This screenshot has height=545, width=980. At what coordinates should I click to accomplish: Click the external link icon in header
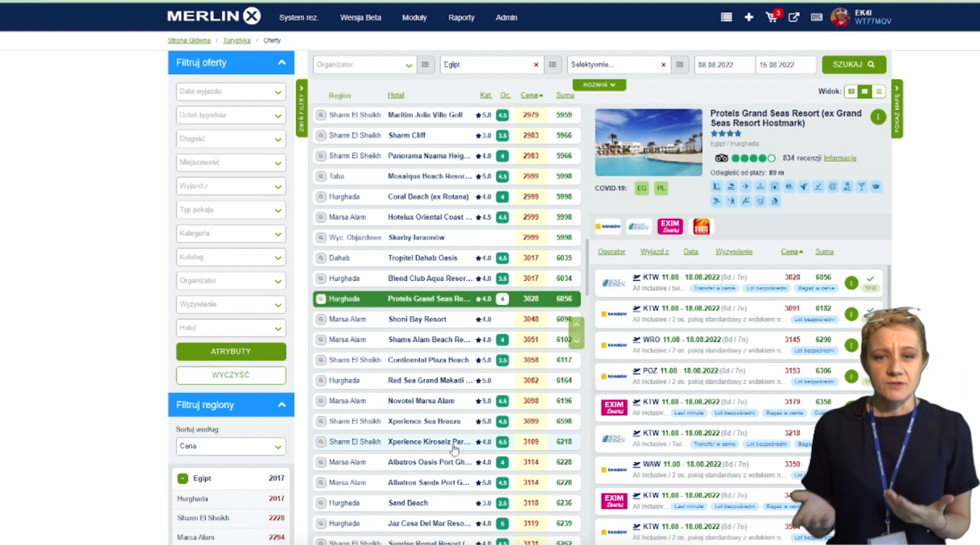click(794, 17)
